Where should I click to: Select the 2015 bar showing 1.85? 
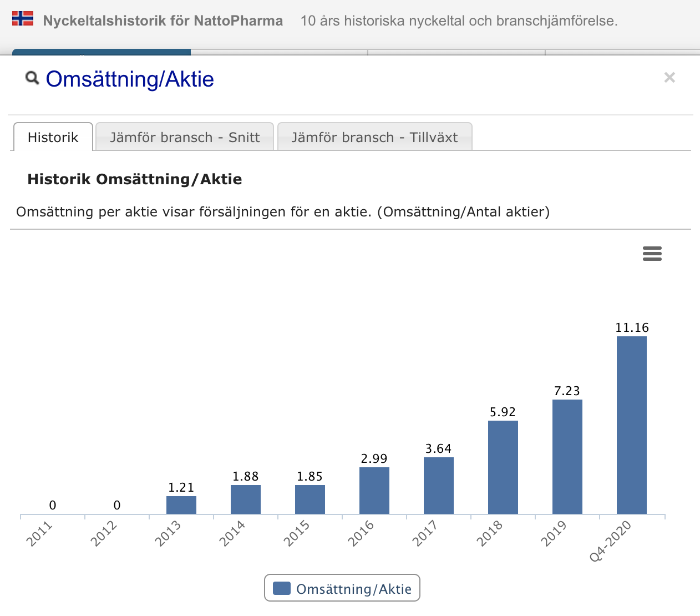pyautogui.click(x=310, y=499)
